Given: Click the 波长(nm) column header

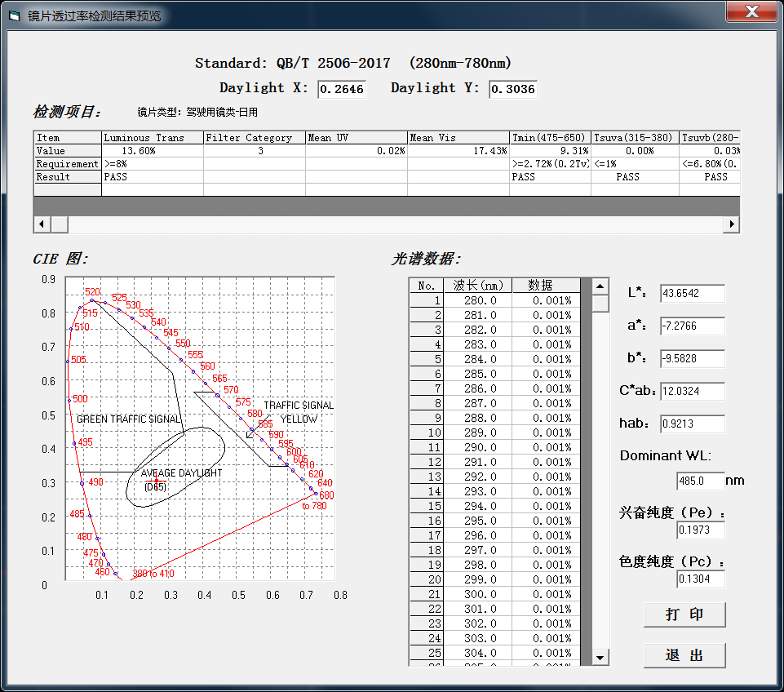Looking at the screenshot, I should (x=478, y=285).
